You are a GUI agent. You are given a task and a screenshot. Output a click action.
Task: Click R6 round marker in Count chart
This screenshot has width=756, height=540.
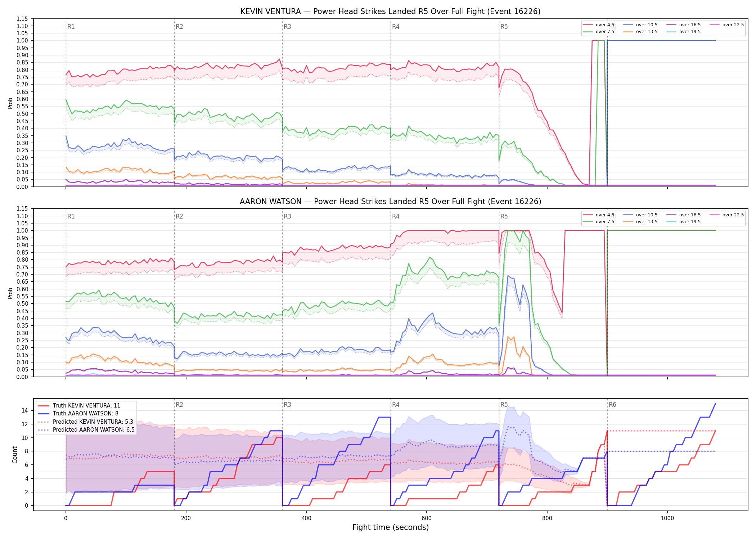(x=612, y=405)
